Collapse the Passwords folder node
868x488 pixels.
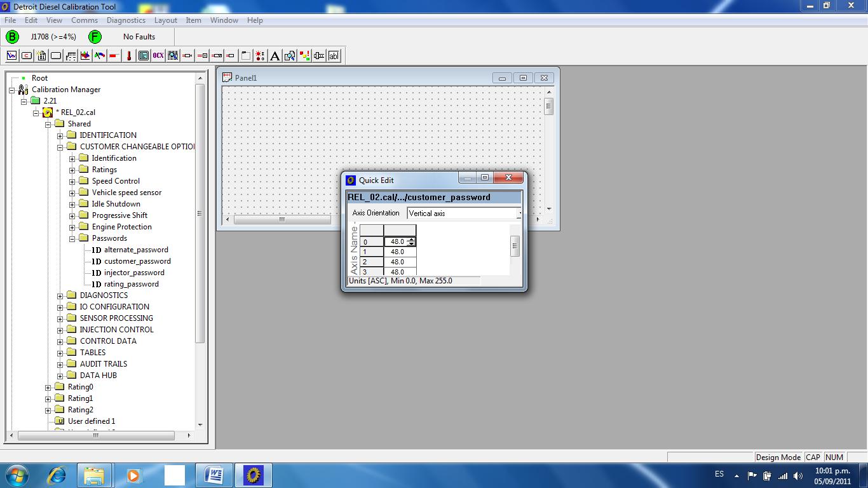click(72, 238)
